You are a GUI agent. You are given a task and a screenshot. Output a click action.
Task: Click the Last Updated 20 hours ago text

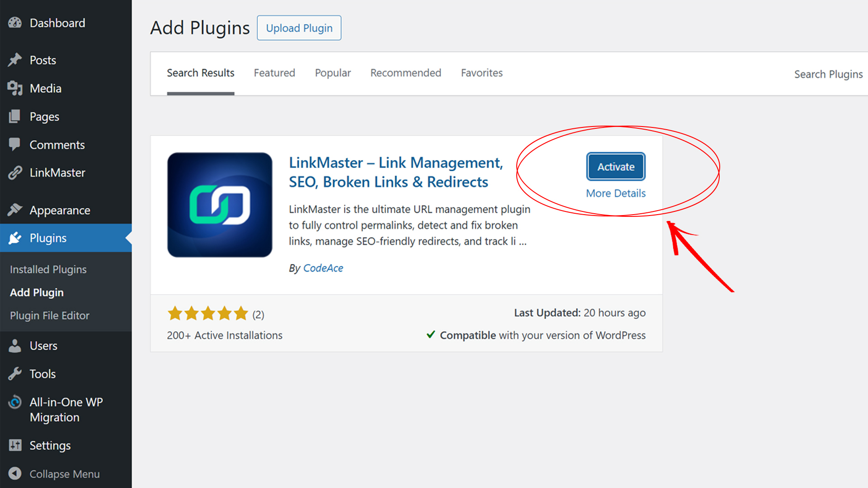tap(580, 313)
